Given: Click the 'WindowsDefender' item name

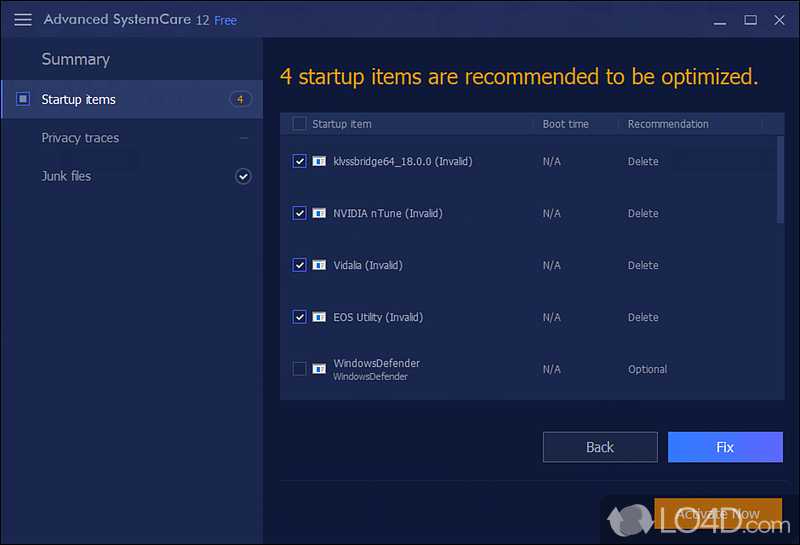Looking at the screenshot, I should tap(377, 363).
